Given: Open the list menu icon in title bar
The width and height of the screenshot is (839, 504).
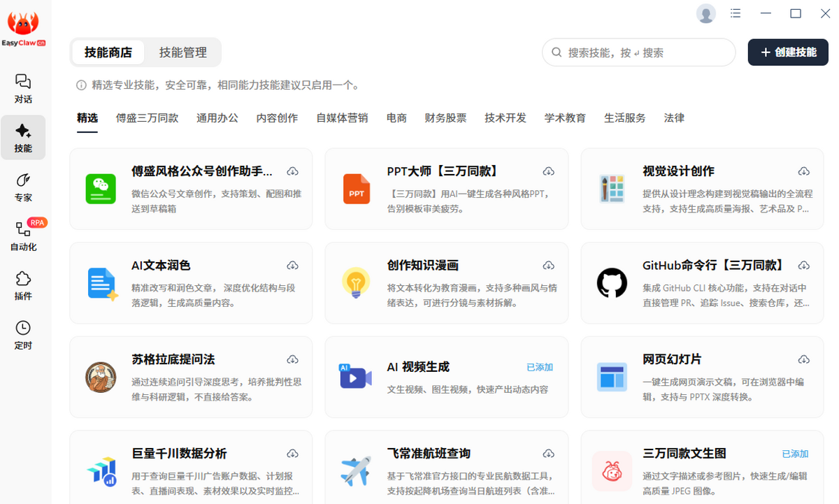Looking at the screenshot, I should pos(736,13).
